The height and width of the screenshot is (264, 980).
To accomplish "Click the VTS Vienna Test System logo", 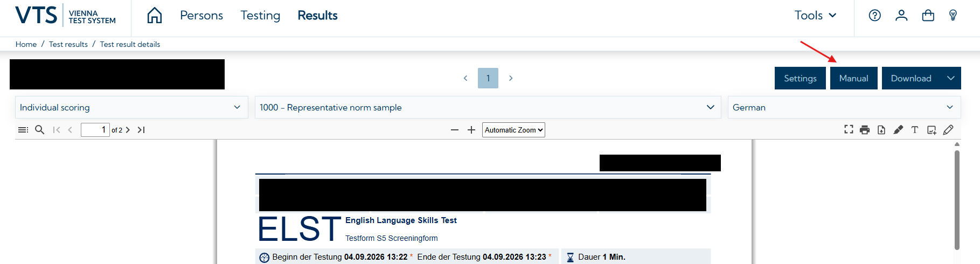I will click(65, 15).
